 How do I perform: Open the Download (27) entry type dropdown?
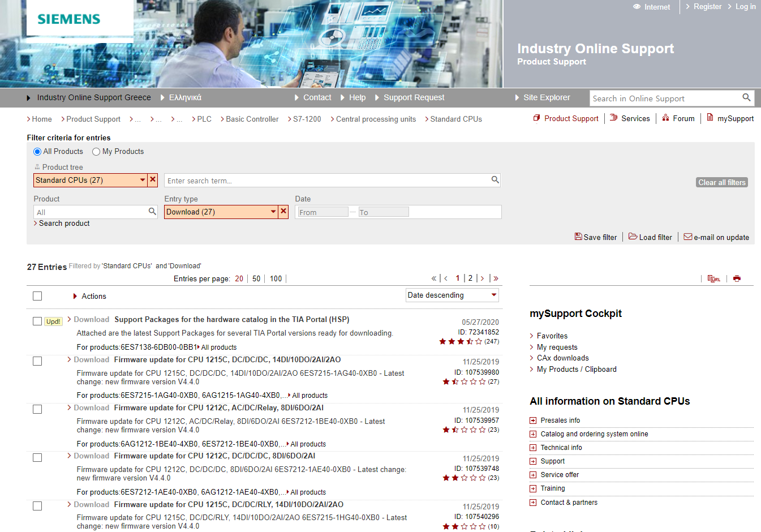pyautogui.click(x=221, y=212)
